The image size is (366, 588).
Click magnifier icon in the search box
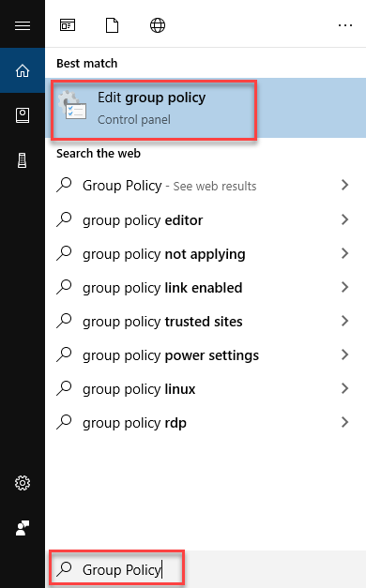pyautogui.click(x=64, y=568)
